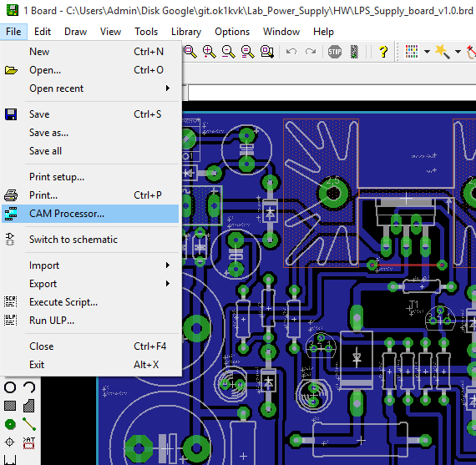Click the ULP Run ULP... entry
Image resolution: width=476 pixels, height=465 pixels.
[90, 321]
